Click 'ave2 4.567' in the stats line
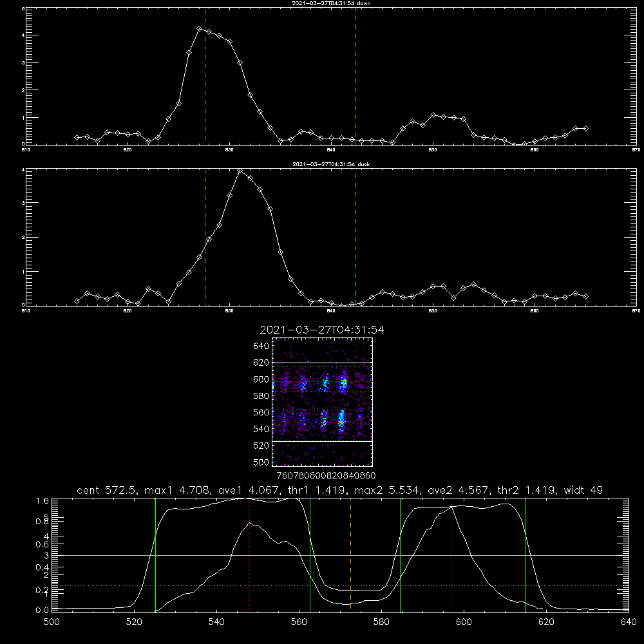Viewport: 644px width, 644px height. (x=460, y=490)
